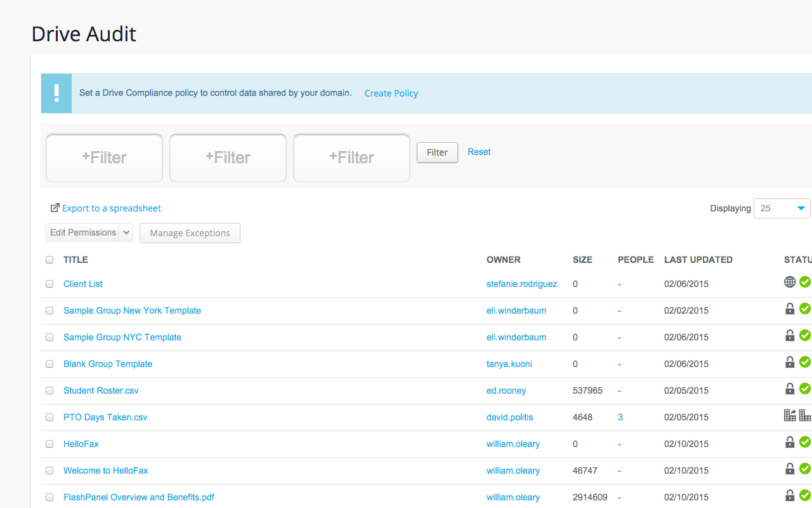812x508 pixels.
Task: Click lock icon for HelloFax row
Action: point(790,442)
